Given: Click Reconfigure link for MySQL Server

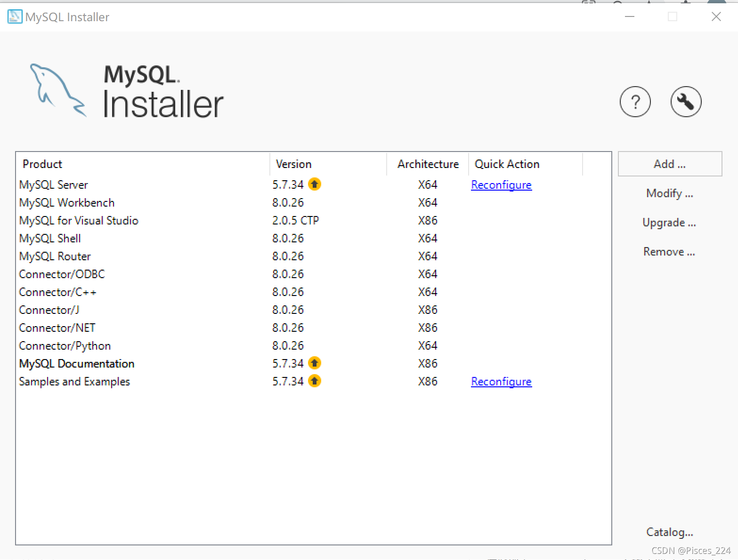Looking at the screenshot, I should click(501, 185).
